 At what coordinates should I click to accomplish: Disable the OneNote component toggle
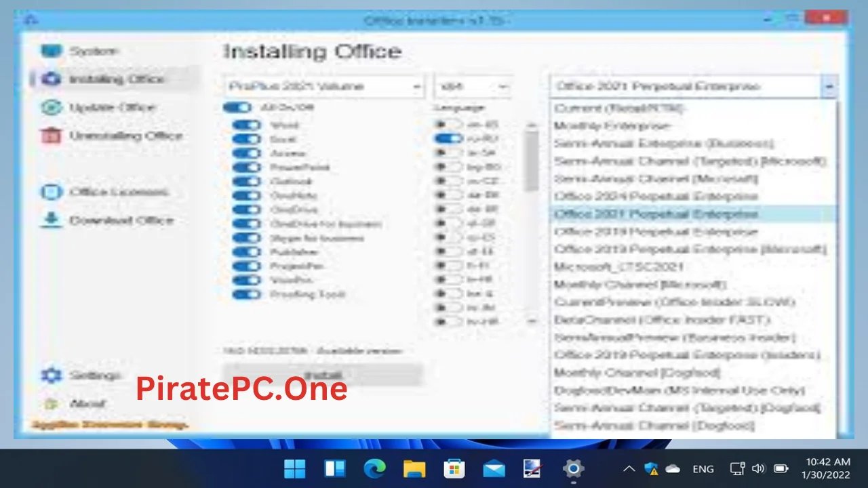click(x=246, y=196)
